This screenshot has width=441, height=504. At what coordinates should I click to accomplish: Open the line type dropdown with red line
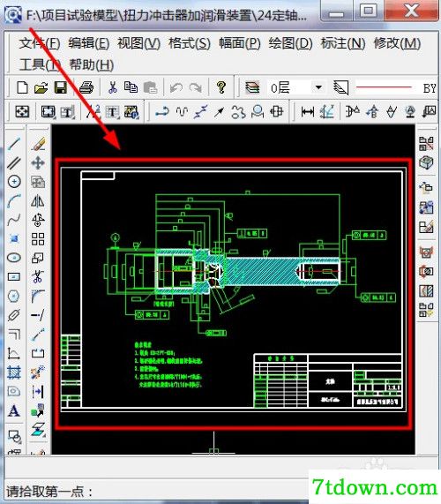click(396, 87)
